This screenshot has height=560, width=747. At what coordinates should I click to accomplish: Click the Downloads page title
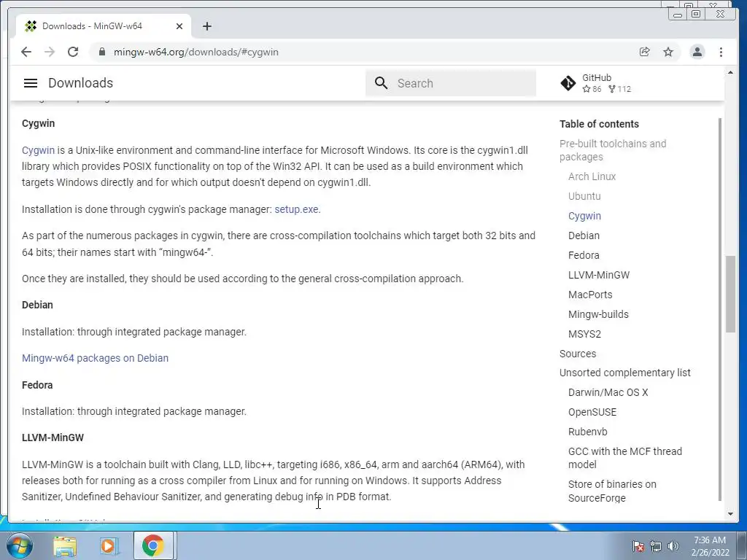[x=80, y=83]
